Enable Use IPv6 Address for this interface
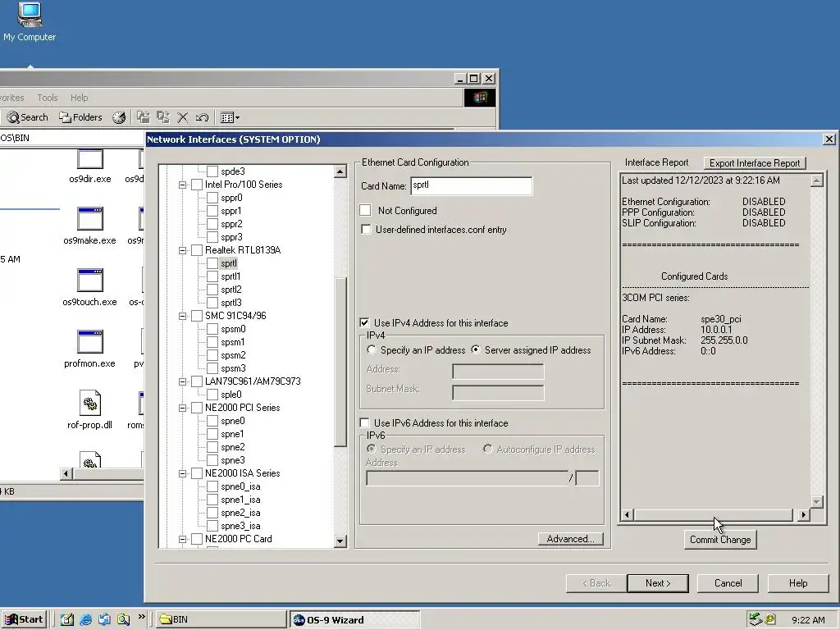 click(x=364, y=422)
